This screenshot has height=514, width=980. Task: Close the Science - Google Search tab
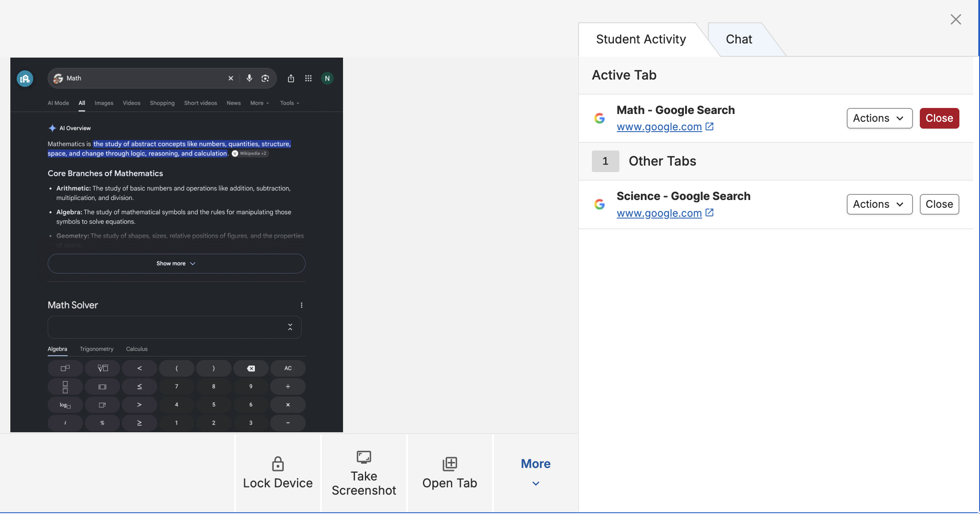point(939,204)
